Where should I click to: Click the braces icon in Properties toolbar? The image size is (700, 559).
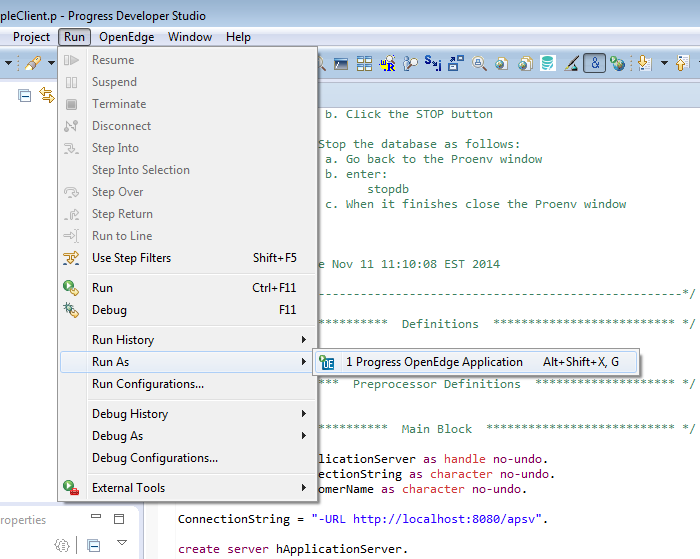[x=62, y=545]
